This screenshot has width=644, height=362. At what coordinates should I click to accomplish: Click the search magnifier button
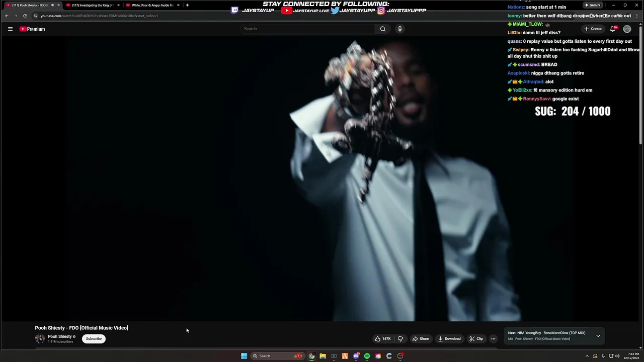point(382,29)
